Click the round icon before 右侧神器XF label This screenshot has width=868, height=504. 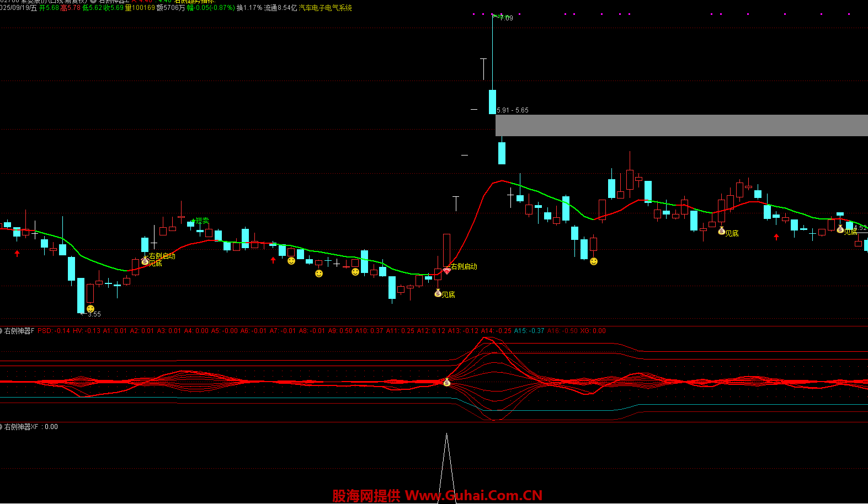[x=1, y=427]
